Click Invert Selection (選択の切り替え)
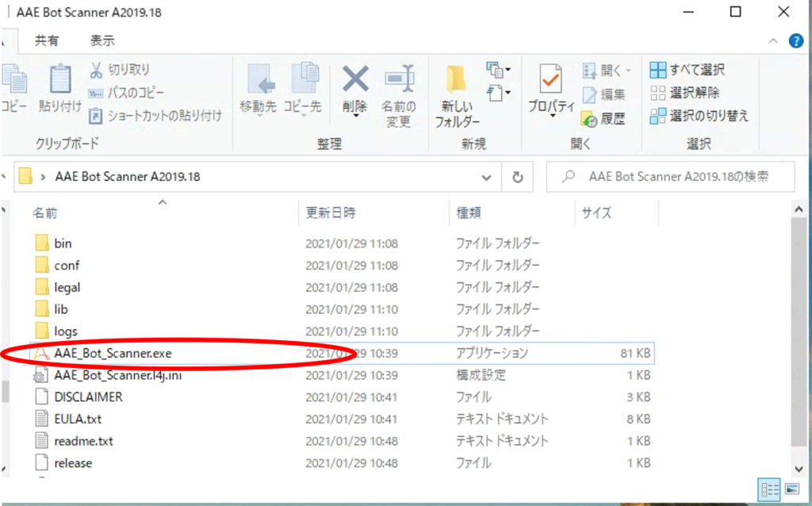812x506 pixels. (x=699, y=116)
